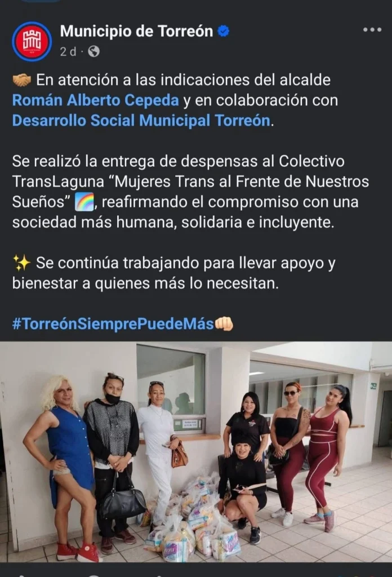Open the attached group photo

pyautogui.click(x=196, y=452)
